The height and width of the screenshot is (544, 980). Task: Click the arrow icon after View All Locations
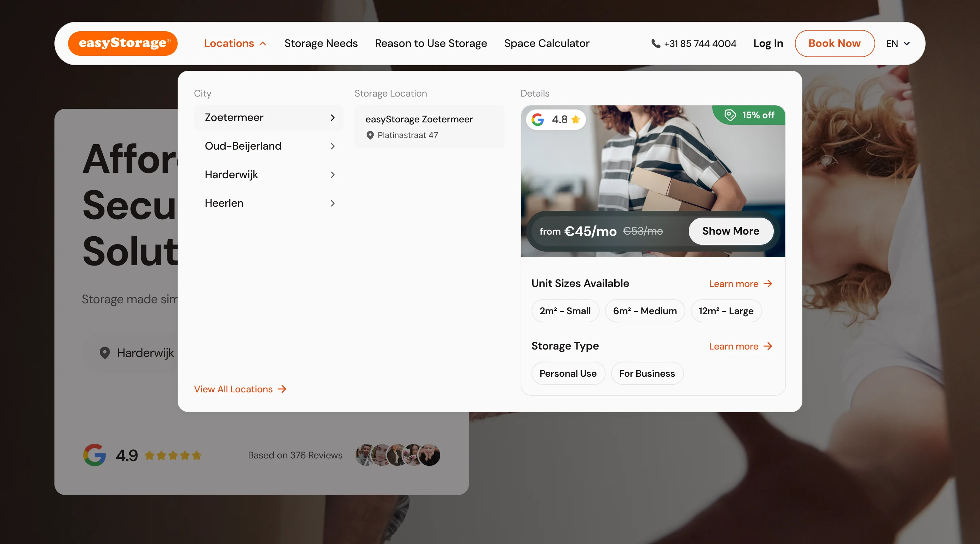tap(282, 389)
